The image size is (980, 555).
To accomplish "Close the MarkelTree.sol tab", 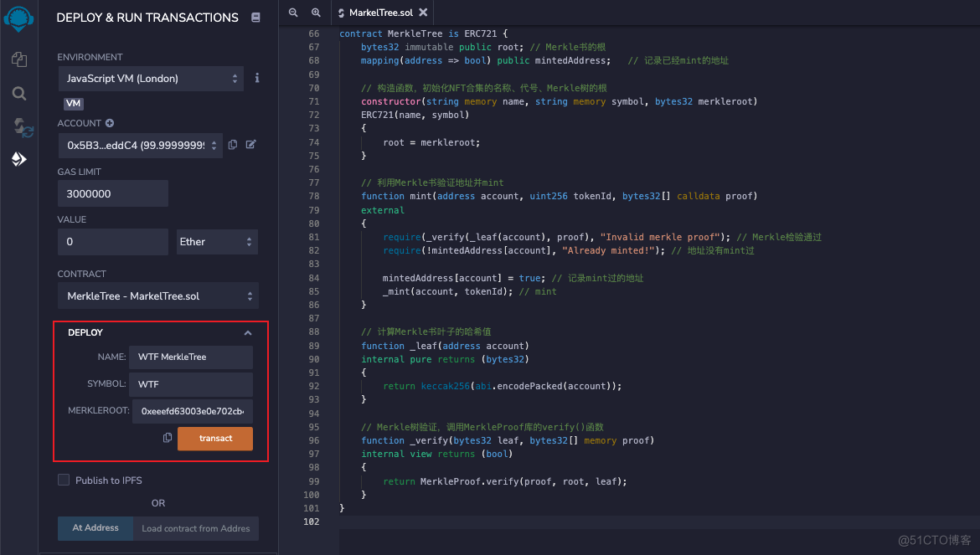I will click(423, 13).
